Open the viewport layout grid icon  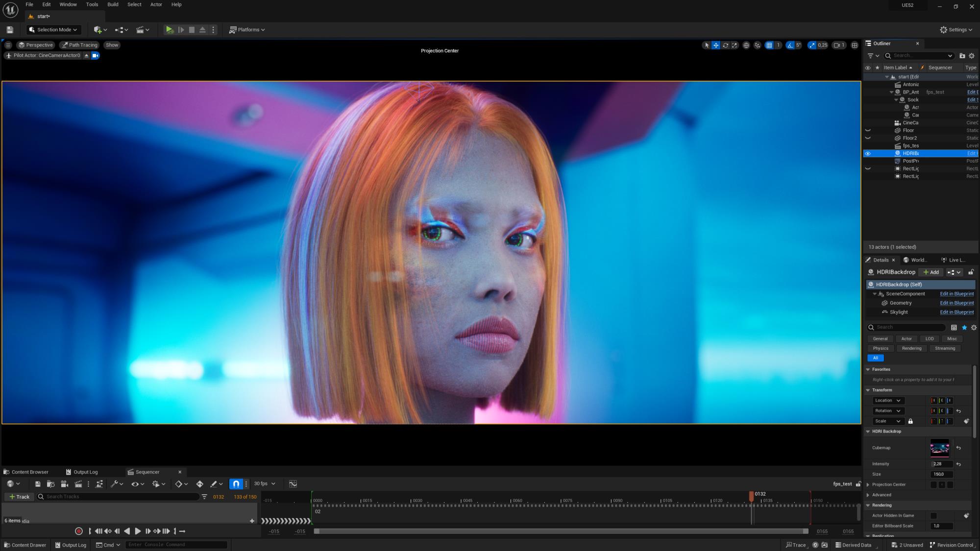pyautogui.click(x=855, y=45)
